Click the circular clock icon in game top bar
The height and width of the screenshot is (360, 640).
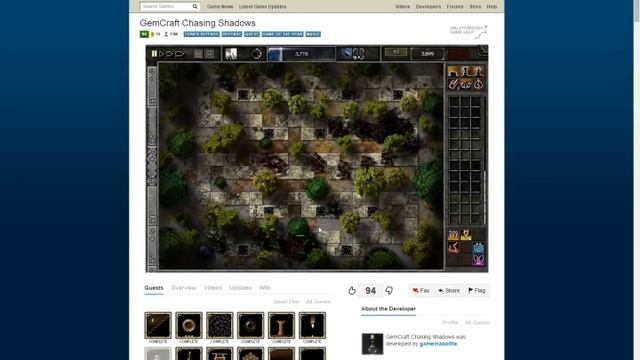coord(256,54)
